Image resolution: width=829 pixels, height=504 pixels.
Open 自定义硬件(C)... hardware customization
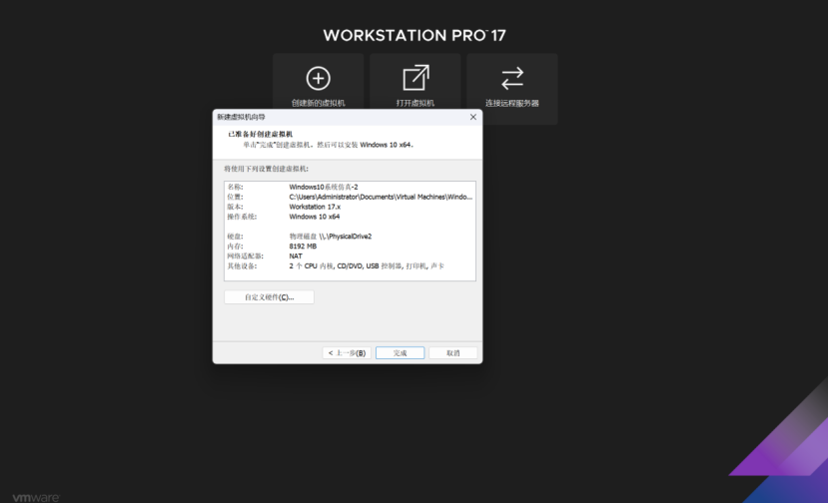coord(269,296)
